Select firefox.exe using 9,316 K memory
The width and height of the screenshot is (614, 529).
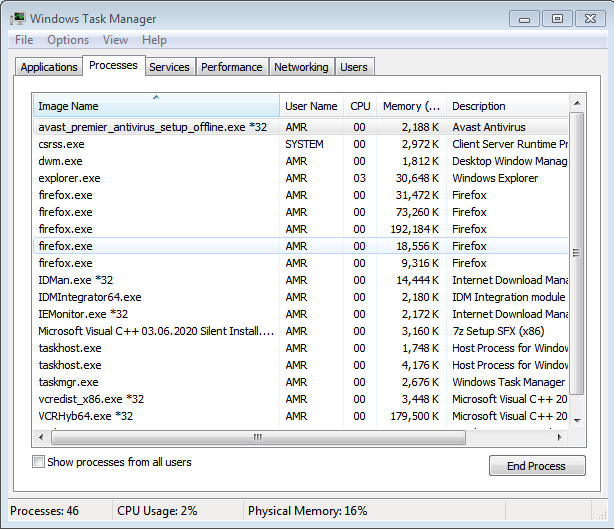(301, 263)
